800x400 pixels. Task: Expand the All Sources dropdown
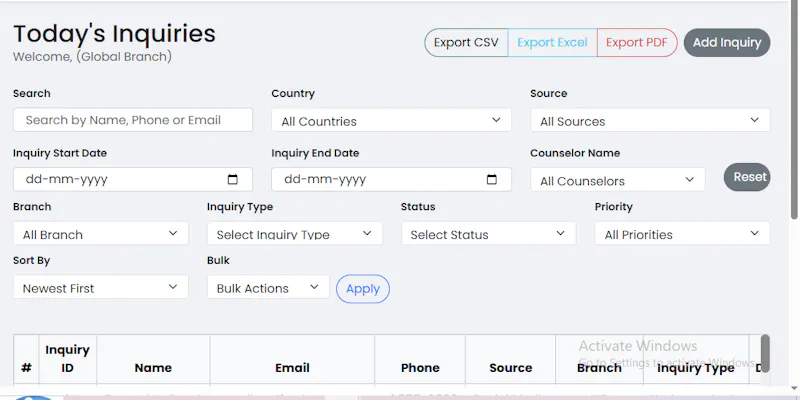point(650,120)
